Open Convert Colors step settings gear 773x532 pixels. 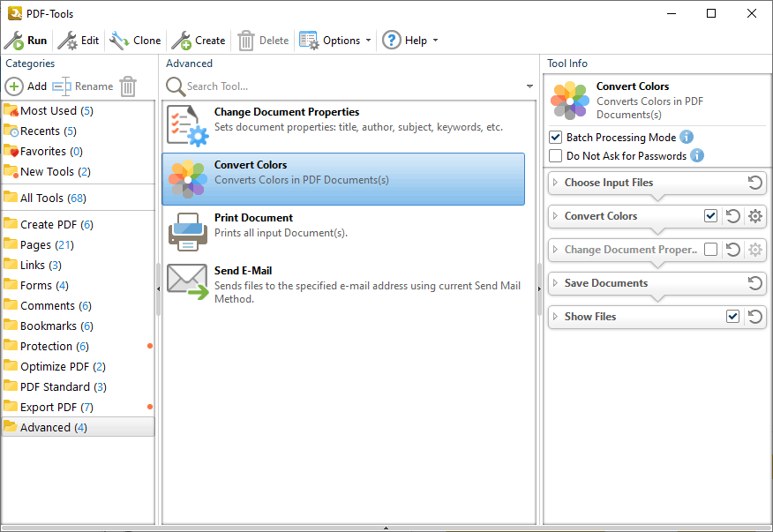click(x=754, y=216)
